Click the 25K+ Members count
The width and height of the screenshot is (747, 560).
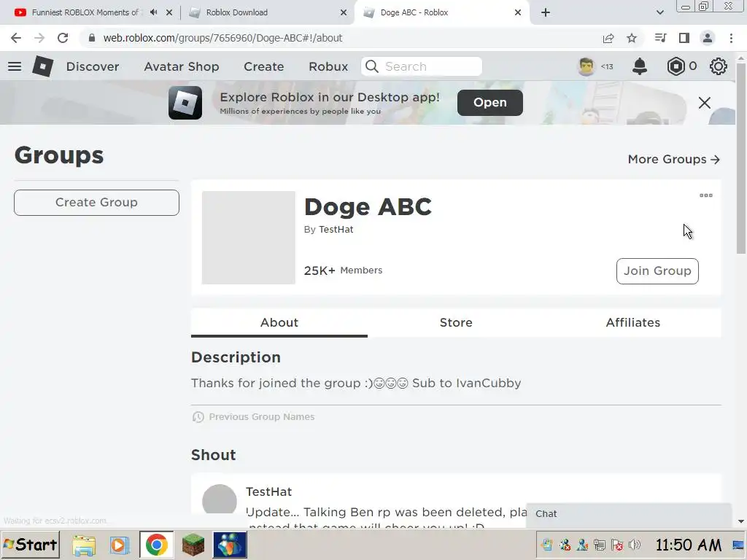point(343,271)
